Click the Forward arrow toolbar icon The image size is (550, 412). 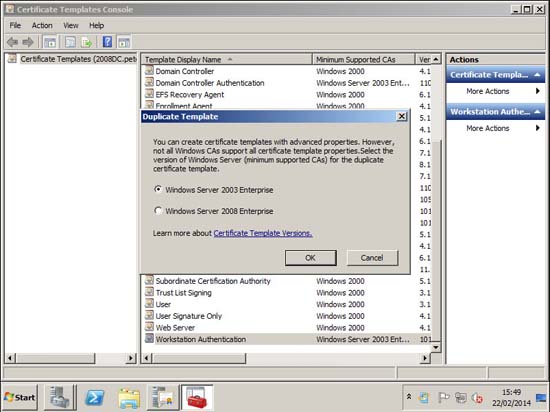(28, 42)
